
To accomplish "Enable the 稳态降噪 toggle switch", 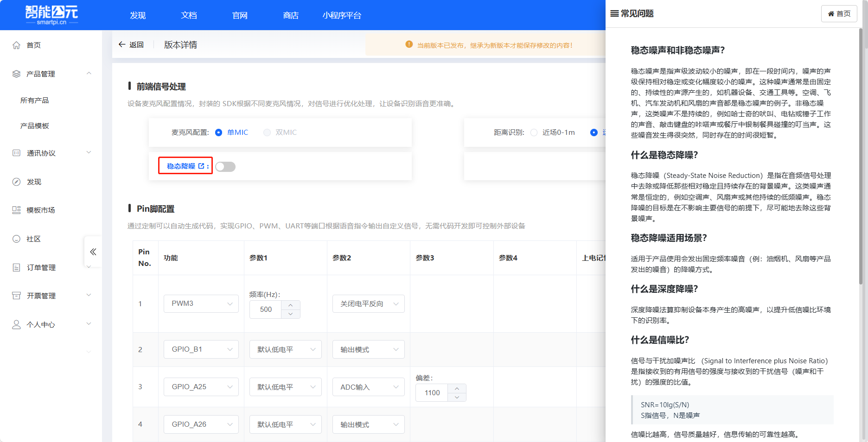I will tap(225, 166).
